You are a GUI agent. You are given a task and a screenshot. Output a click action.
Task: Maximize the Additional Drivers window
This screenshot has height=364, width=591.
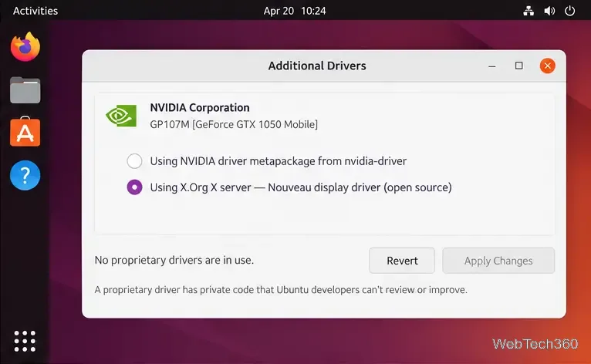click(519, 66)
